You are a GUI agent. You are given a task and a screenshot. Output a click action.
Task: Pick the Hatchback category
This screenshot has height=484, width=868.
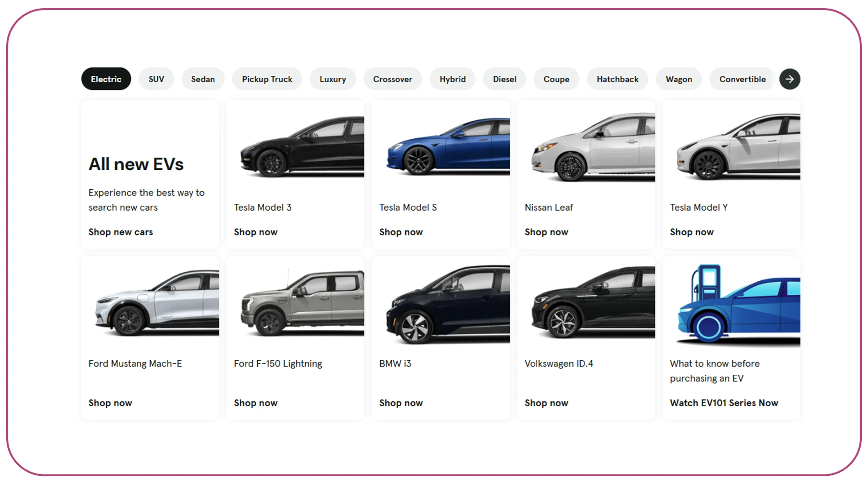click(x=617, y=79)
